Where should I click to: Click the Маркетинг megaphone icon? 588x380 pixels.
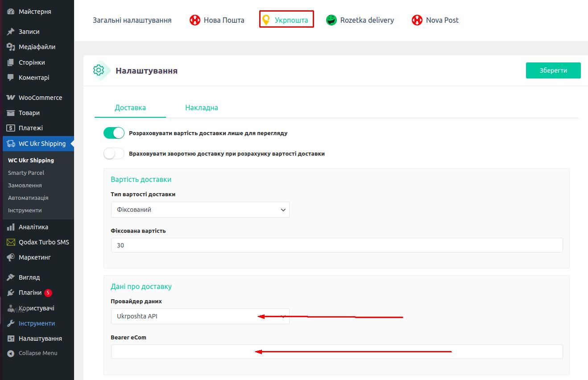click(x=11, y=257)
